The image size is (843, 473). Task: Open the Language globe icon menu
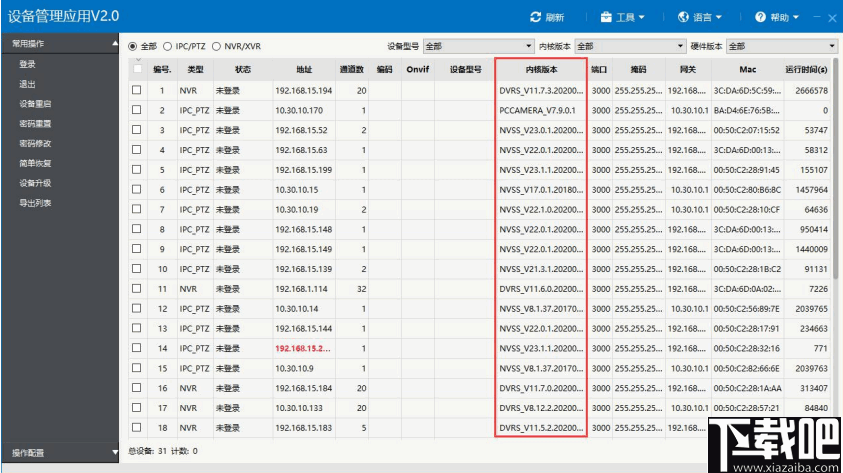click(x=683, y=17)
